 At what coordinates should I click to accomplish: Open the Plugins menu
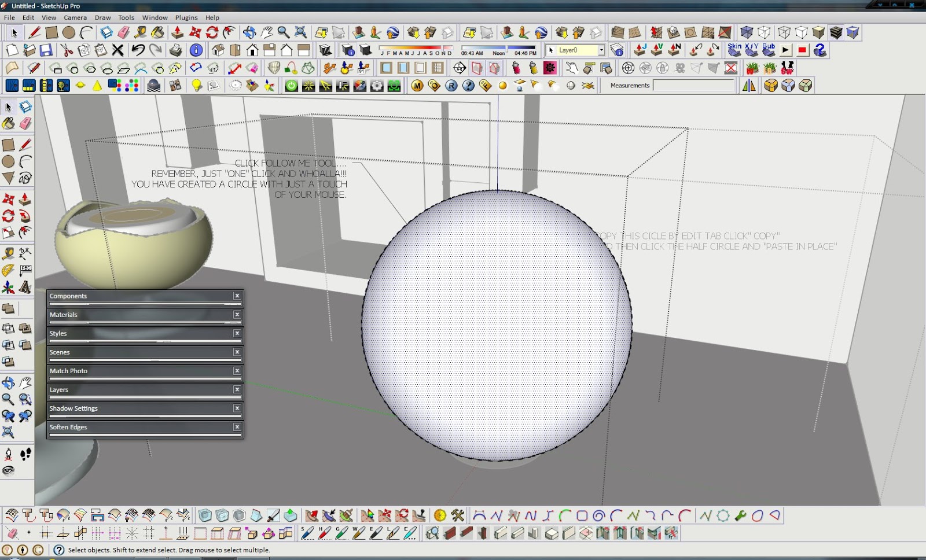(x=186, y=17)
